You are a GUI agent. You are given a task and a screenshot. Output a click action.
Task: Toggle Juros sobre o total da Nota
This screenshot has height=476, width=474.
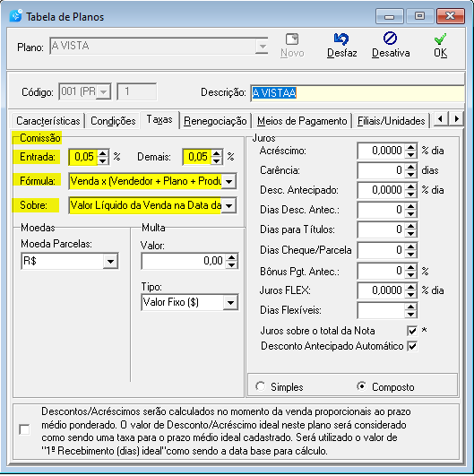pyautogui.click(x=412, y=331)
